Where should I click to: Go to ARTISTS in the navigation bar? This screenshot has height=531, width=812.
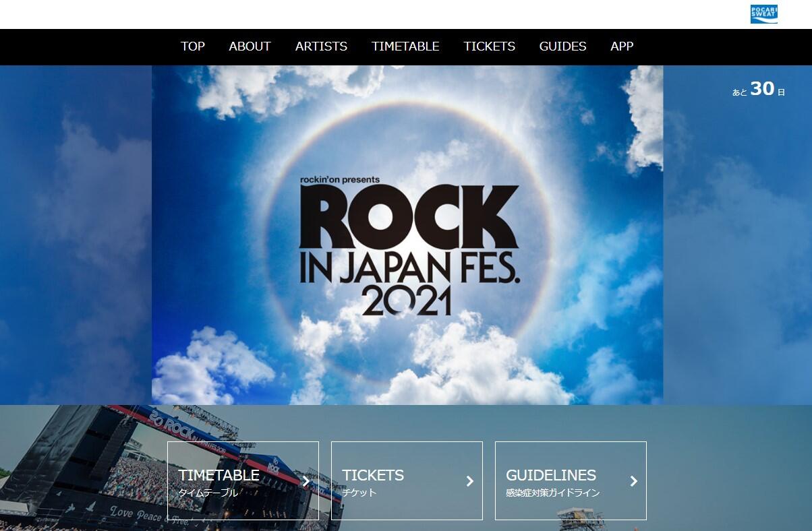(x=321, y=46)
